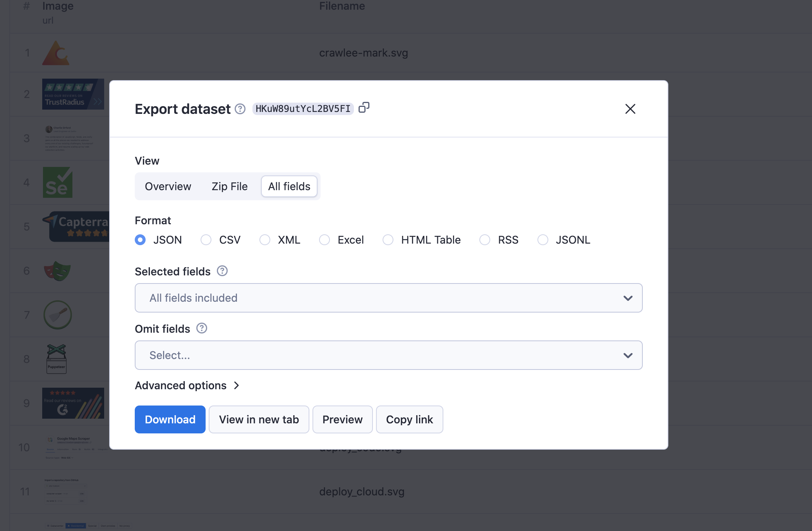Expand the Advanced options section

point(187,385)
